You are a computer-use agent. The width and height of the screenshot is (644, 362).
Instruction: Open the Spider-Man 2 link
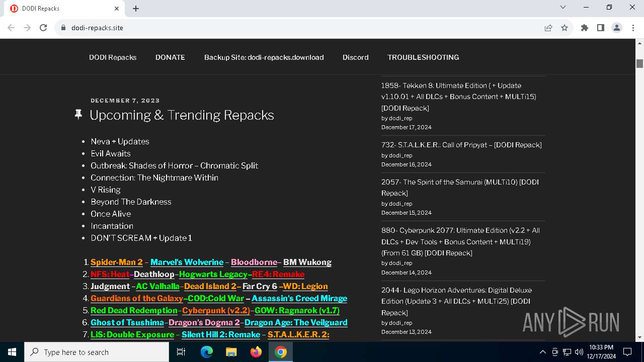click(x=117, y=262)
